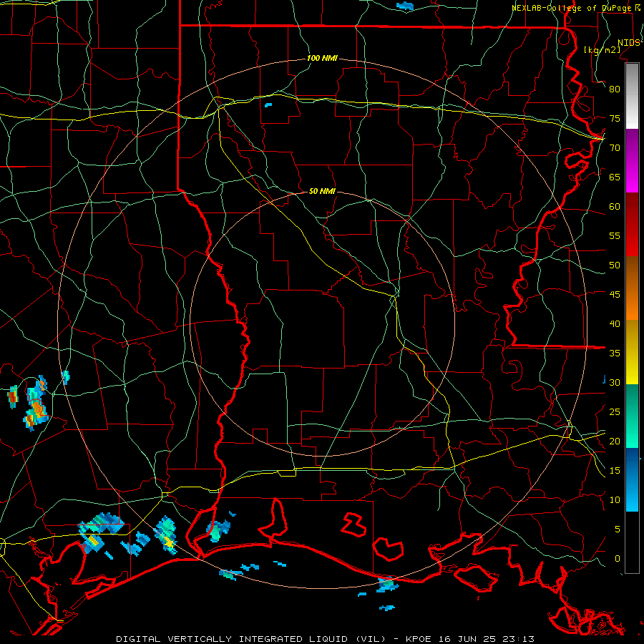Viewport: 644px width, 644px height.
Task: Click the scale value 10
Action: click(x=615, y=500)
